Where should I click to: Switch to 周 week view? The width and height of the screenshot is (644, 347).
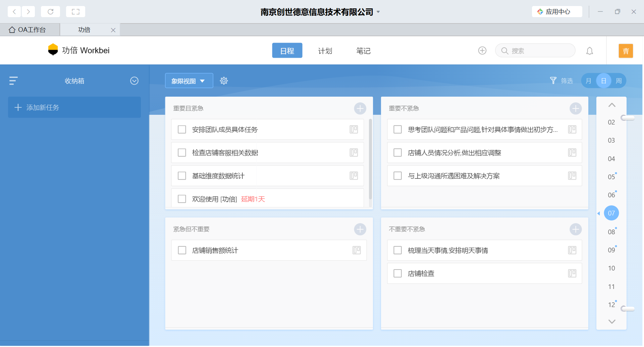[x=619, y=81]
